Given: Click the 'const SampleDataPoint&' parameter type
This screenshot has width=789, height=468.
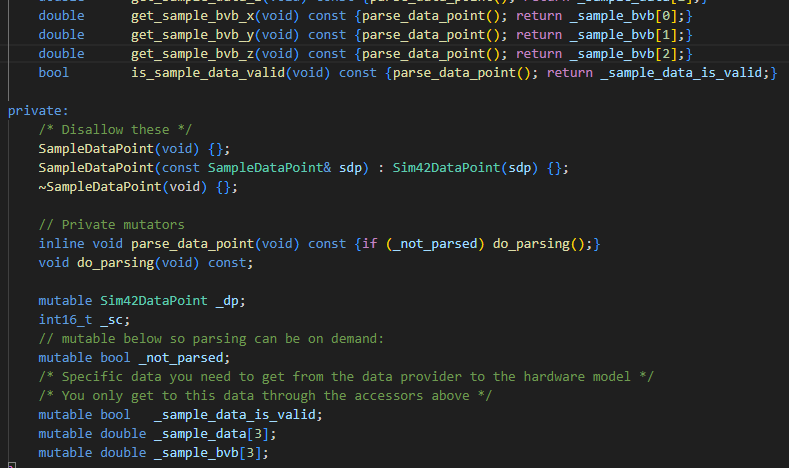Looking at the screenshot, I should (x=247, y=168).
